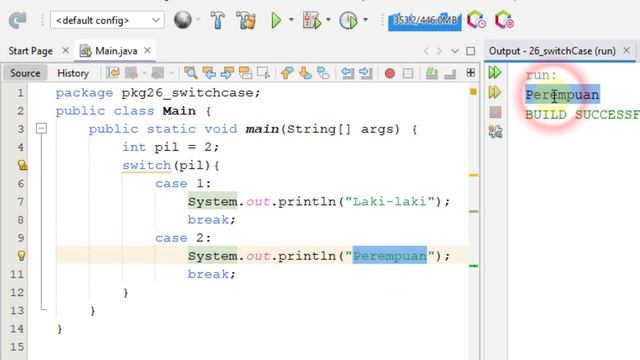Click the Comment icon in editor toolbar

pyautogui.click(x=431, y=73)
